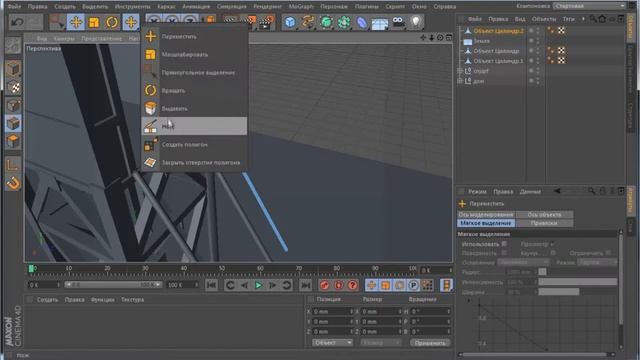Viewport: 640px width, 360px height.
Task: Toggle the Просмотр checkbox
Action: (x=552, y=244)
